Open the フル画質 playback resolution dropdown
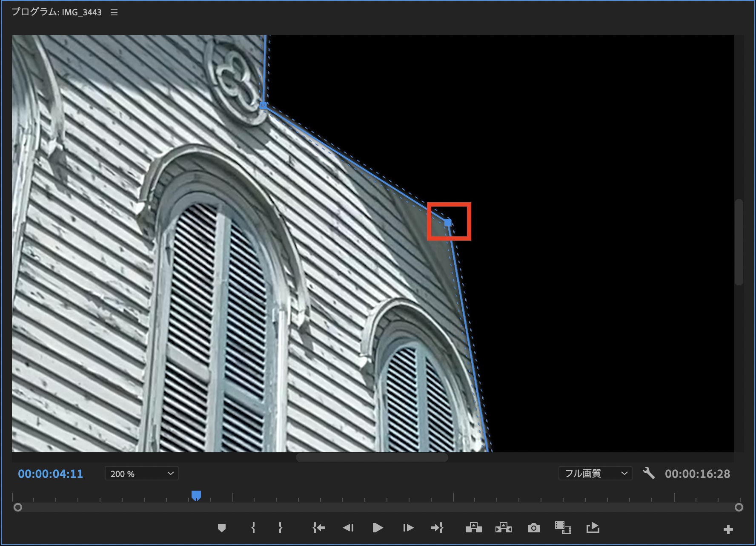Screen dimensions: 756x546 (x=595, y=474)
